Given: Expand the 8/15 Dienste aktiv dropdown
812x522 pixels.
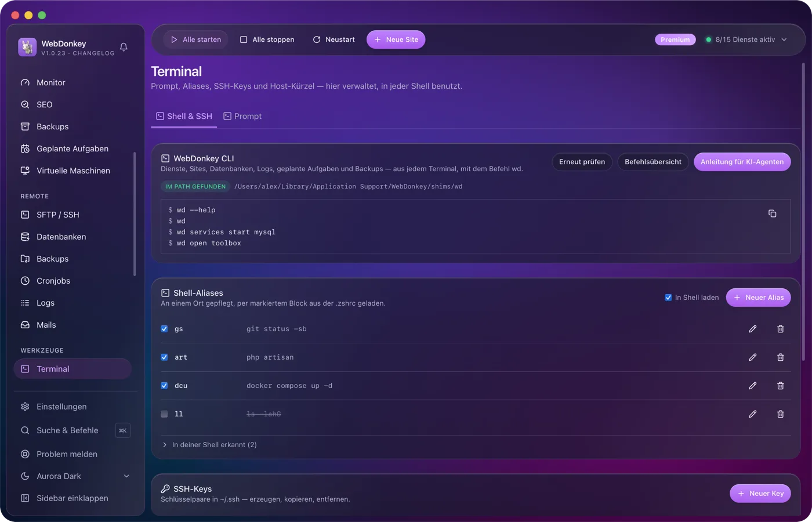Looking at the screenshot, I should [x=746, y=39].
